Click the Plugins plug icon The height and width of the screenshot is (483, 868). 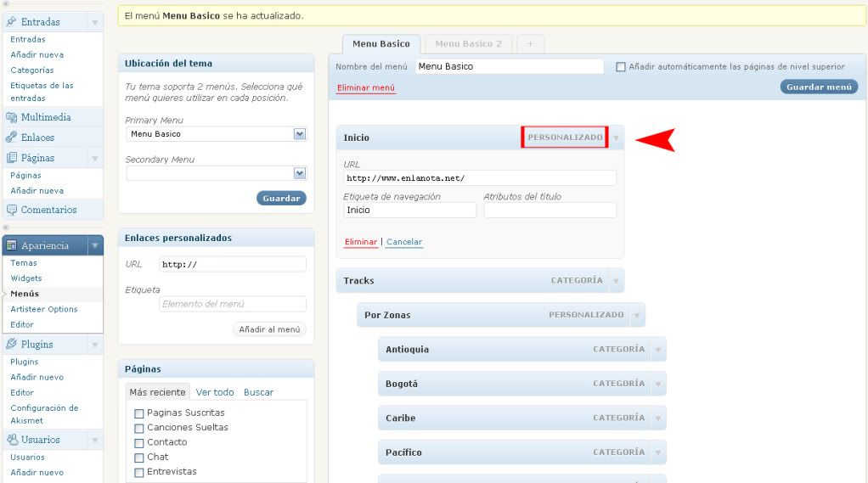(12, 345)
